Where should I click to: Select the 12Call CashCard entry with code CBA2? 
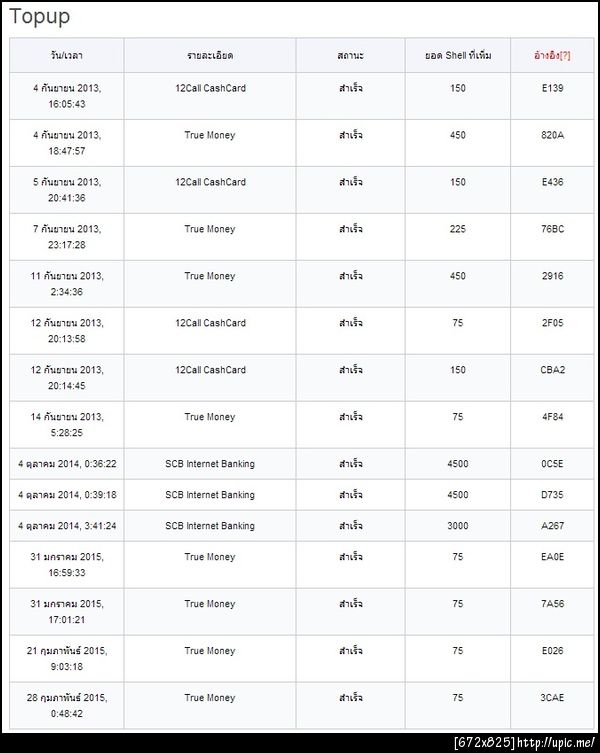210,370
